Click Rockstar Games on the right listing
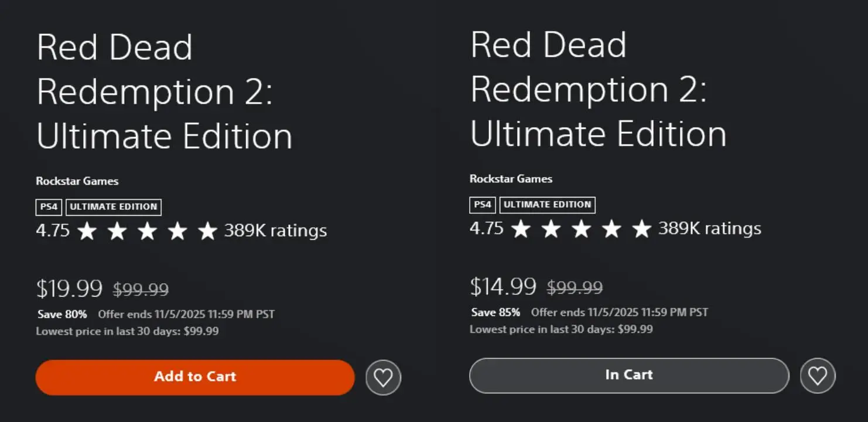This screenshot has width=868, height=422. [x=511, y=179]
